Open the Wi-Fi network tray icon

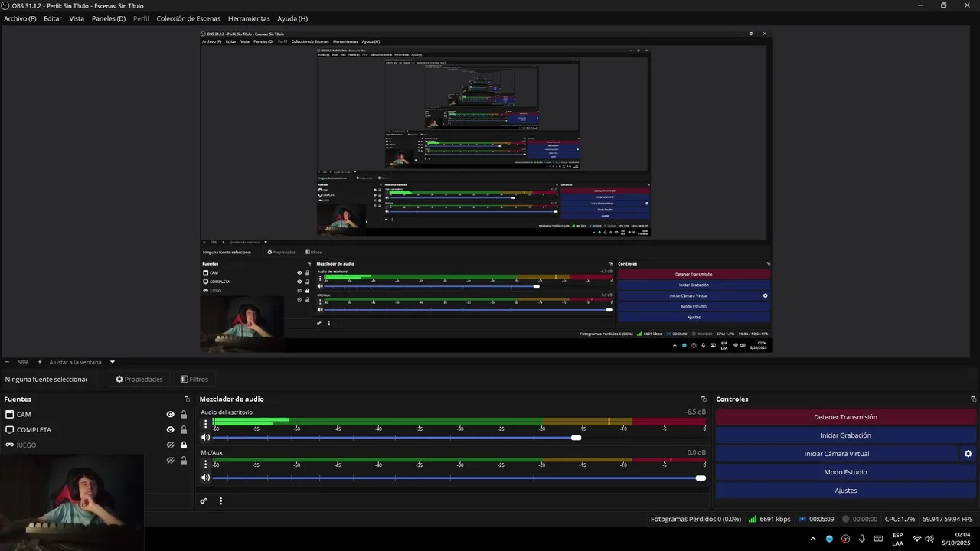[917, 539]
